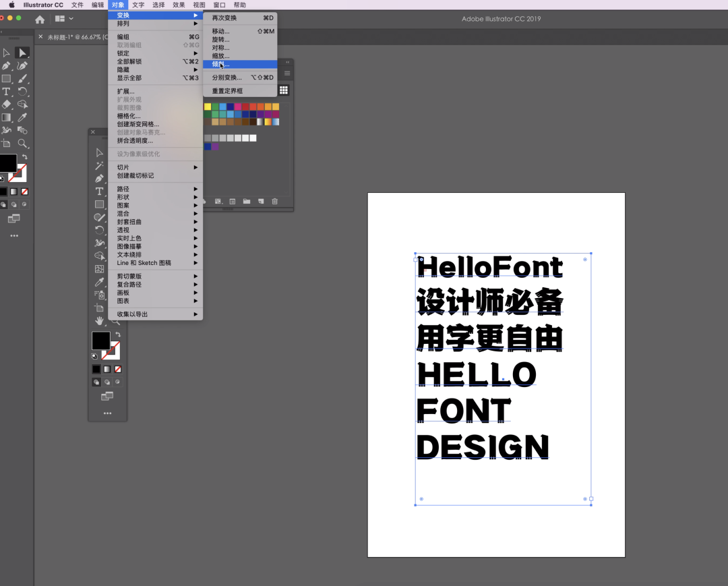The width and height of the screenshot is (728, 586).
Task: Click the Home icon in top bar
Action: coord(40,20)
